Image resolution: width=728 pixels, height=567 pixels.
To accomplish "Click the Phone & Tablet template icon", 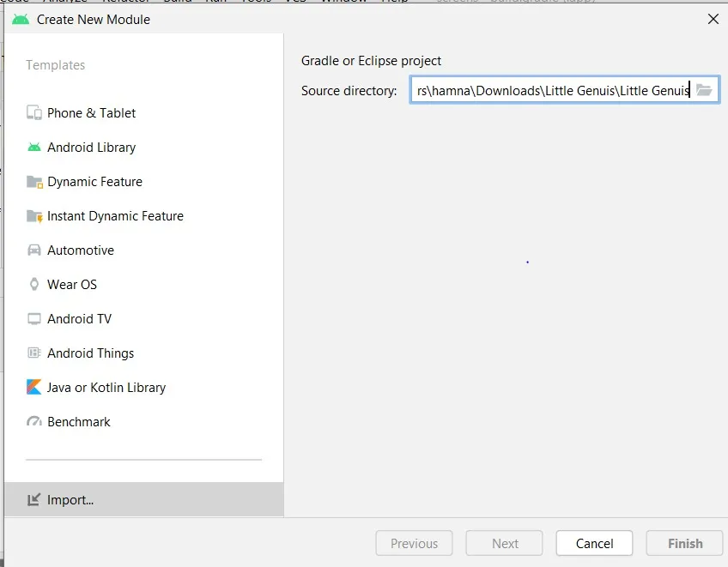I will (34, 113).
